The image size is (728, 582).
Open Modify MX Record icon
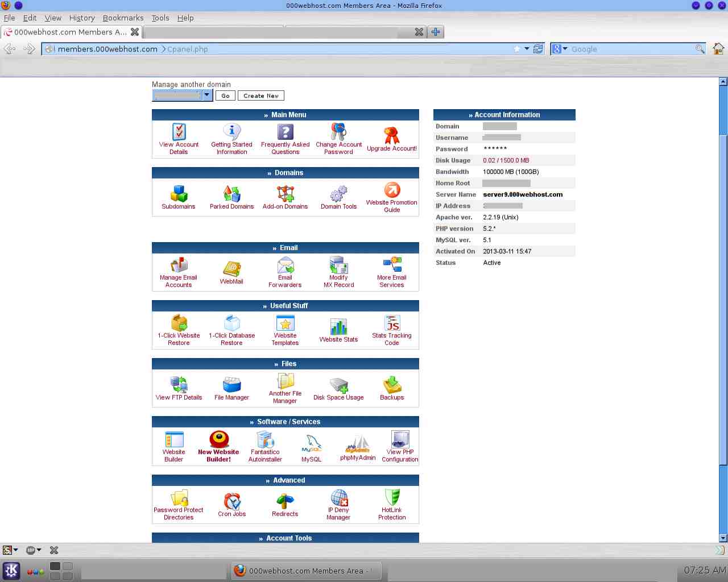[x=338, y=265]
